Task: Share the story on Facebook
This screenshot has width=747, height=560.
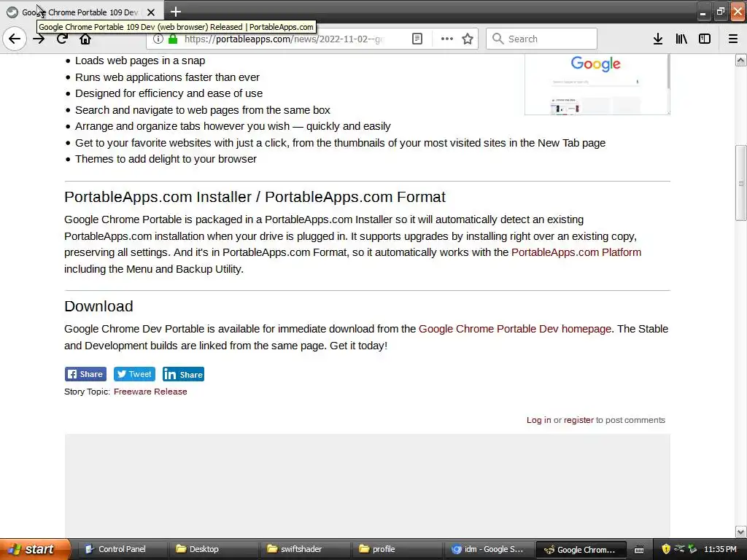Action: (86, 374)
